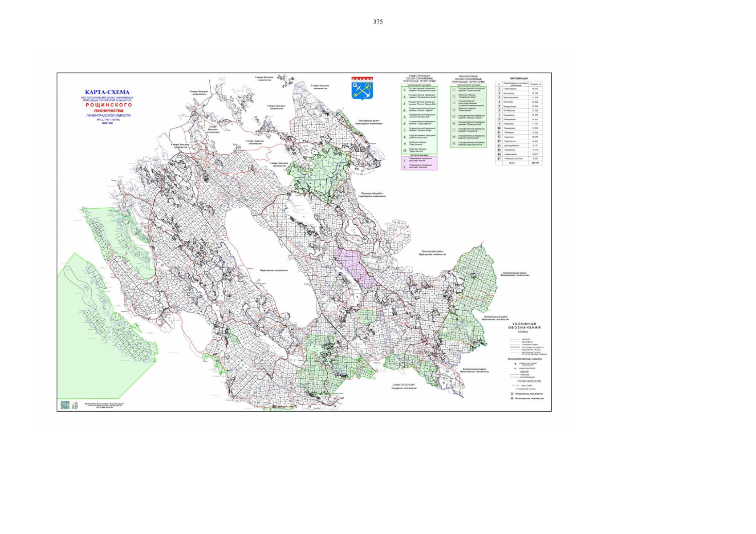
Task: Click the planned protected territories green list
Action: [x=468, y=116]
